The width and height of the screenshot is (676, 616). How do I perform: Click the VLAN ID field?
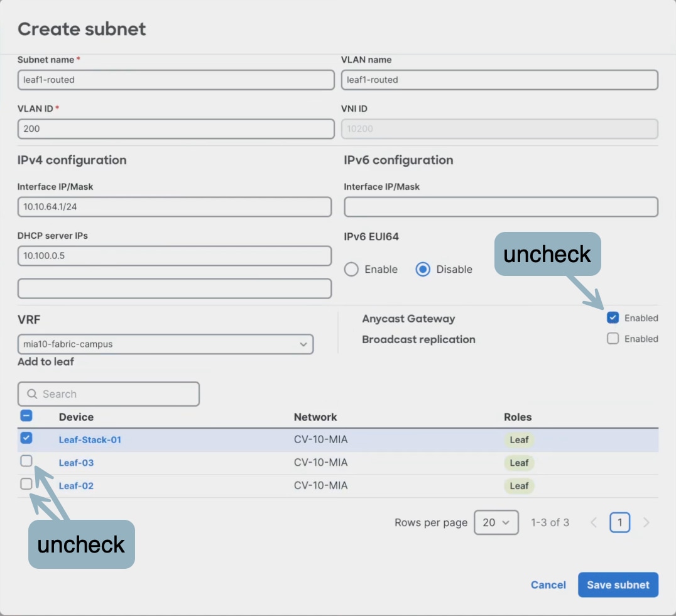click(x=176, y=129)
